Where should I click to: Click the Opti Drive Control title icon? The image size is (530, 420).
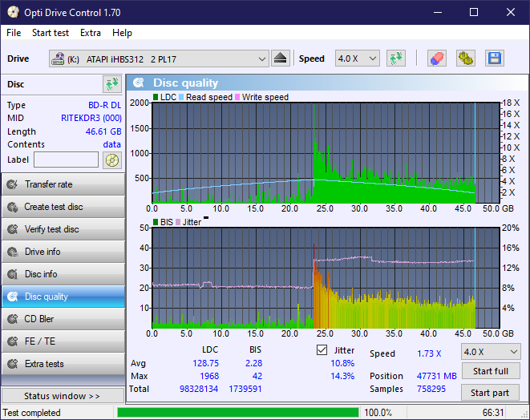click(13, 13)
